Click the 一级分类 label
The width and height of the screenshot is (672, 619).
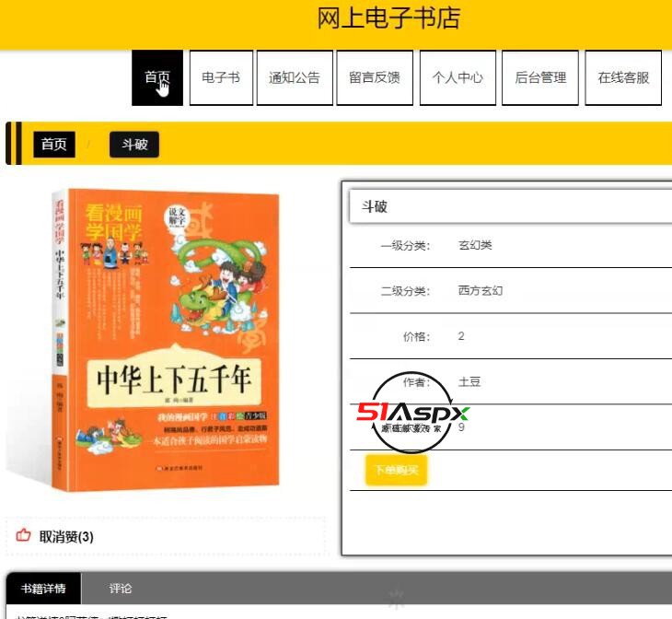coord(405,246)
